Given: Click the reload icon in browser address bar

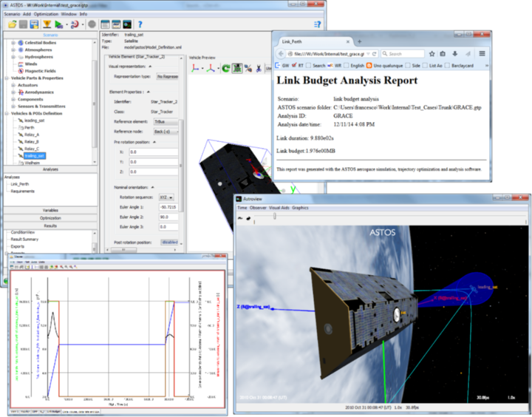Looking at the screenshot, I should [374, 54].
